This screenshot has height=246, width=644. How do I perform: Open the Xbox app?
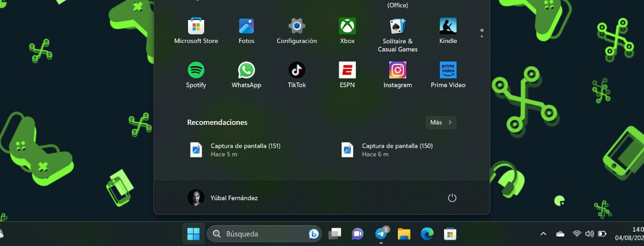[347, 31]
